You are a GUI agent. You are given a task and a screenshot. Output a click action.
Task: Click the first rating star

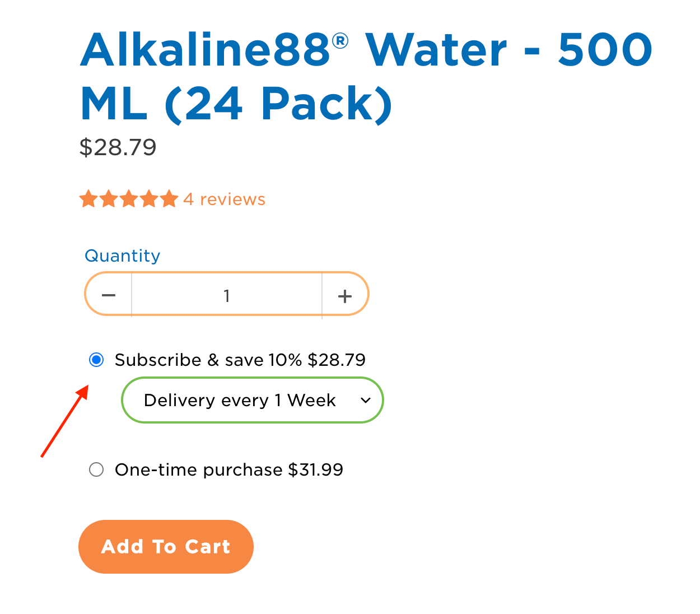(88, 199)
